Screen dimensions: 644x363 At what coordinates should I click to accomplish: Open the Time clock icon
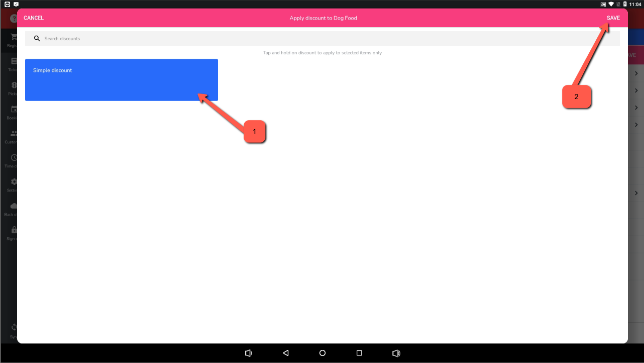point(14,158)
